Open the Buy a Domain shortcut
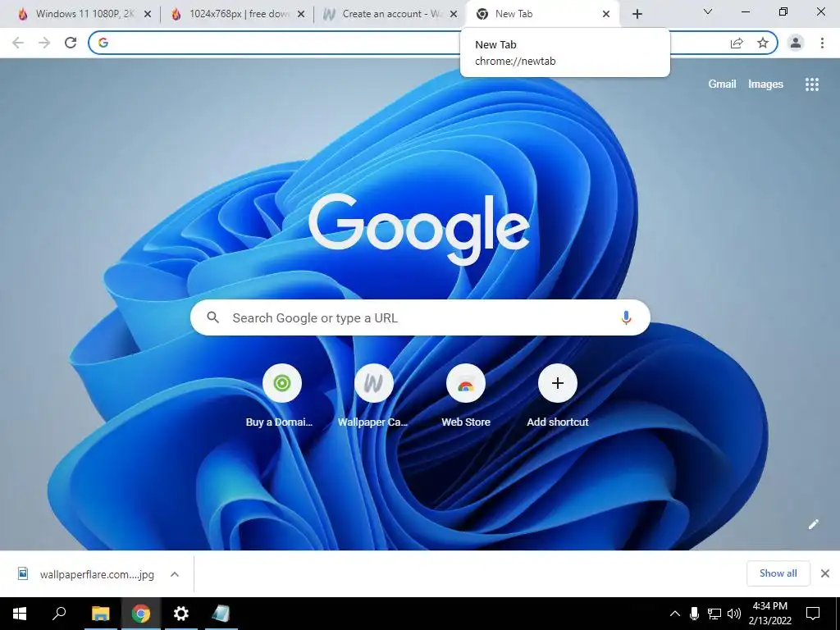 pyautogui.click(x=282, y=396)
